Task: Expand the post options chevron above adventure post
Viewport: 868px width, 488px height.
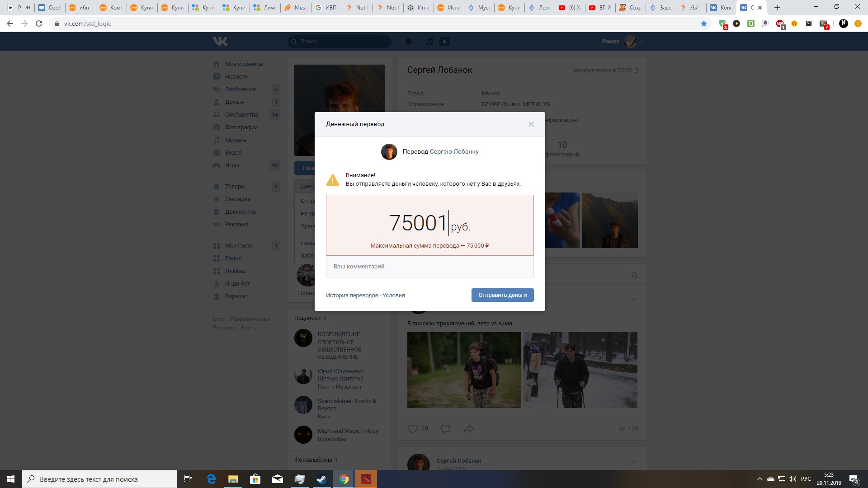Action: tap(634, 299)
